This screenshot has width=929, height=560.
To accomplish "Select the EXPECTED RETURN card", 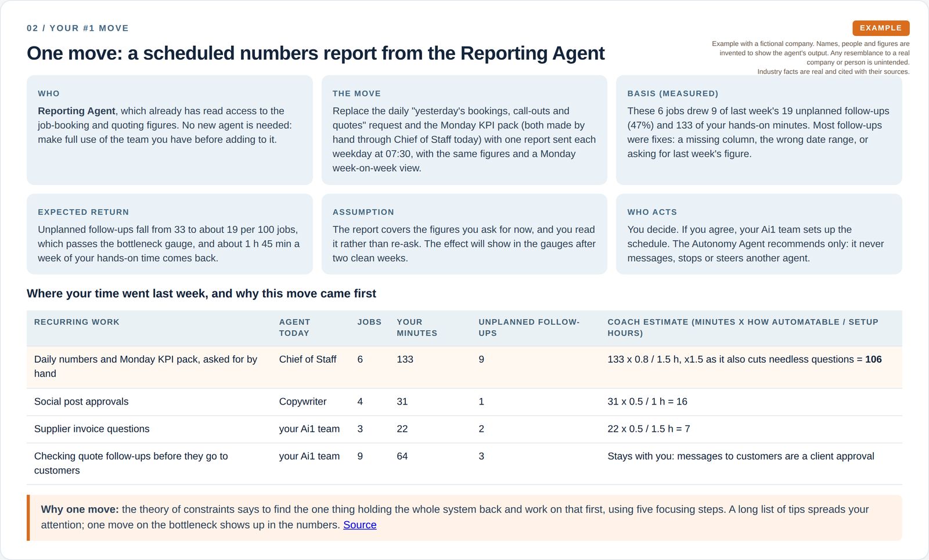I will (x=170, y=234).
